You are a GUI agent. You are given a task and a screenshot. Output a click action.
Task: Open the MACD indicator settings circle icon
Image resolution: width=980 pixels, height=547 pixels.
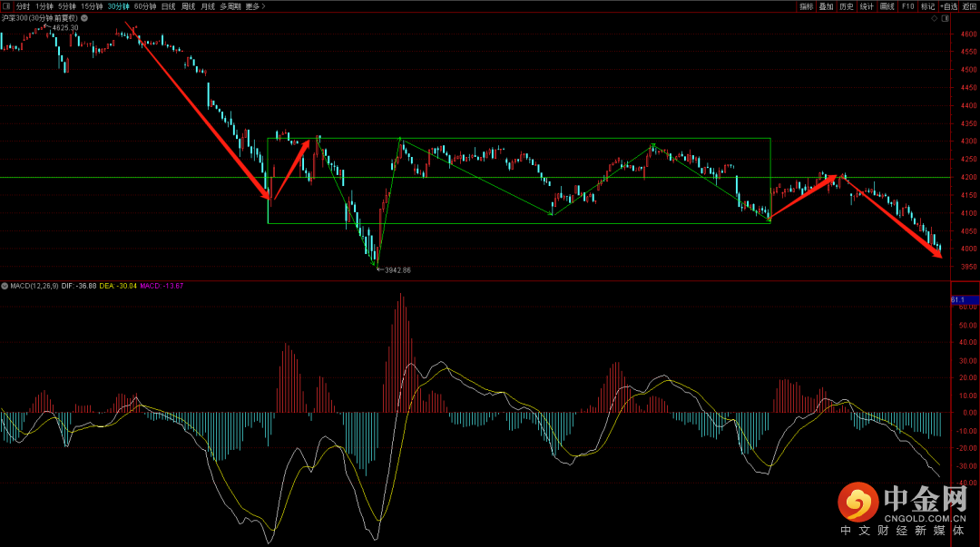[5, 286]
